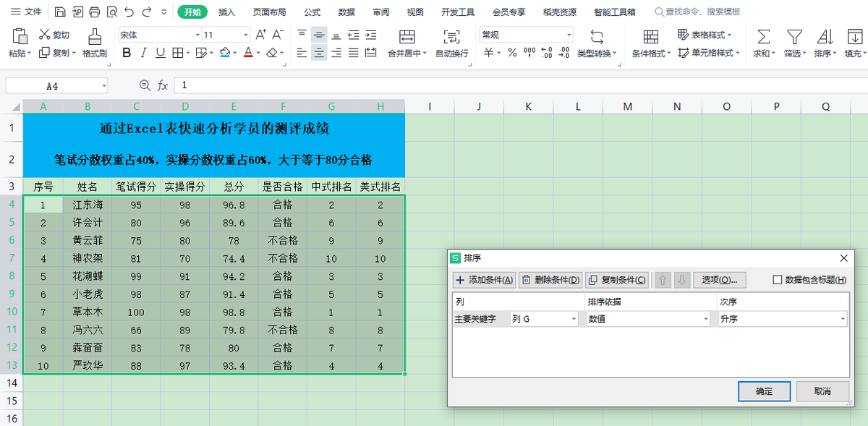Apply italic formatting with I icon
Screen dimensions: 868x426
[143, 53]
